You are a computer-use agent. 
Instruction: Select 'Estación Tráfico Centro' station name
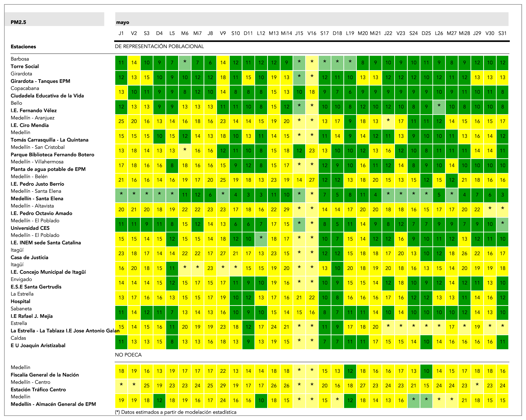(x=38, y=390)
